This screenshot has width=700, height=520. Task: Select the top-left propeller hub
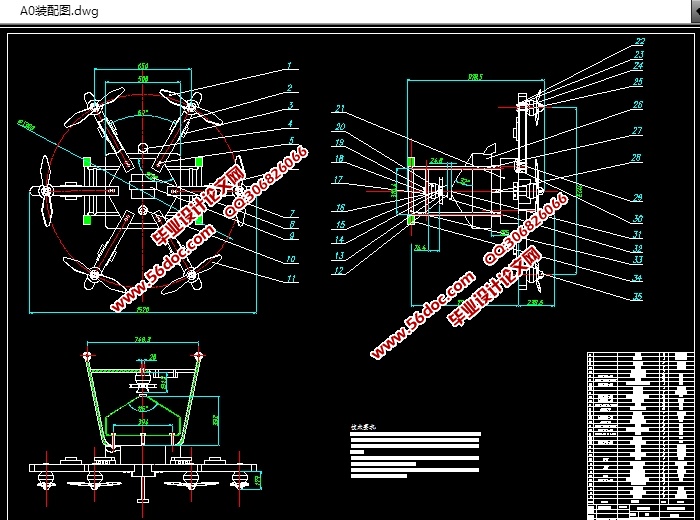click(94, 107)
